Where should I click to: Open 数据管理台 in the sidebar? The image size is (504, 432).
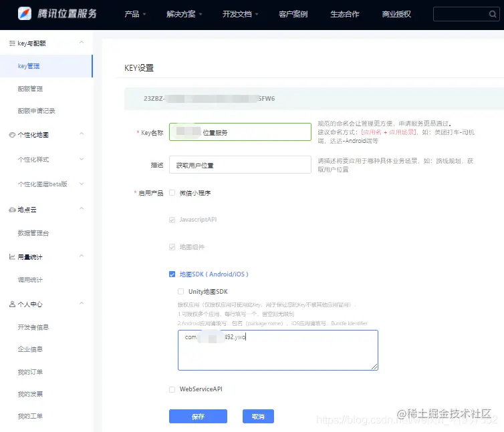pyautogui.click(x=33, y=233)
